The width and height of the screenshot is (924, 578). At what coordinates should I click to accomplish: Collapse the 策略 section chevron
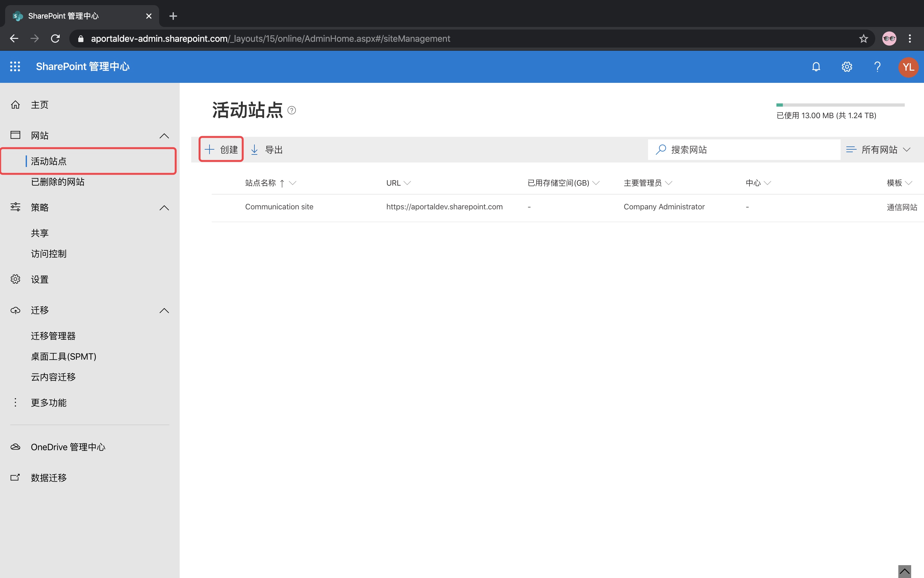coord(164,207)
